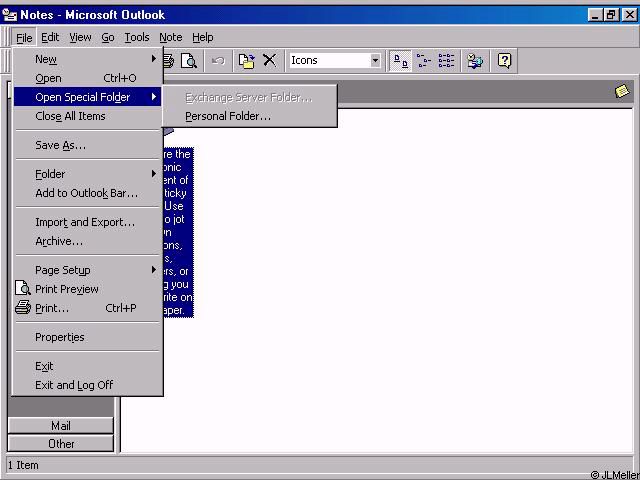Select the Large Icons view button
This screenshot has height=480, width=640.
point(400,61)
